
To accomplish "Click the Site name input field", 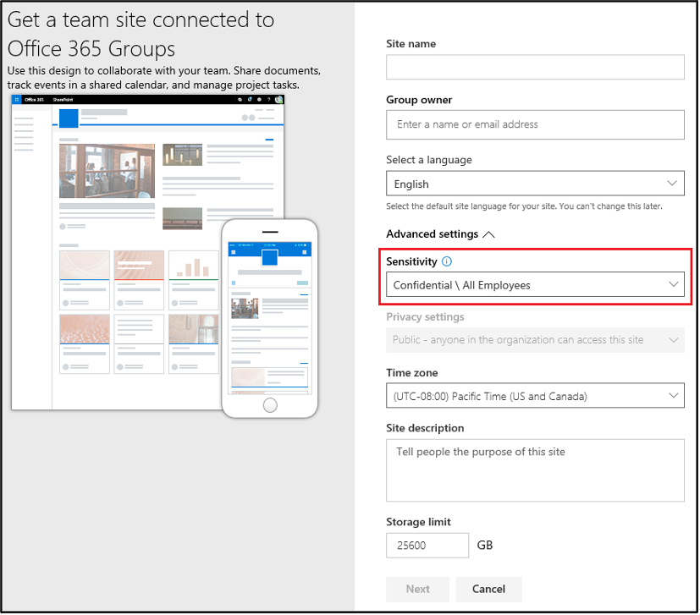I will pos(535,67).
